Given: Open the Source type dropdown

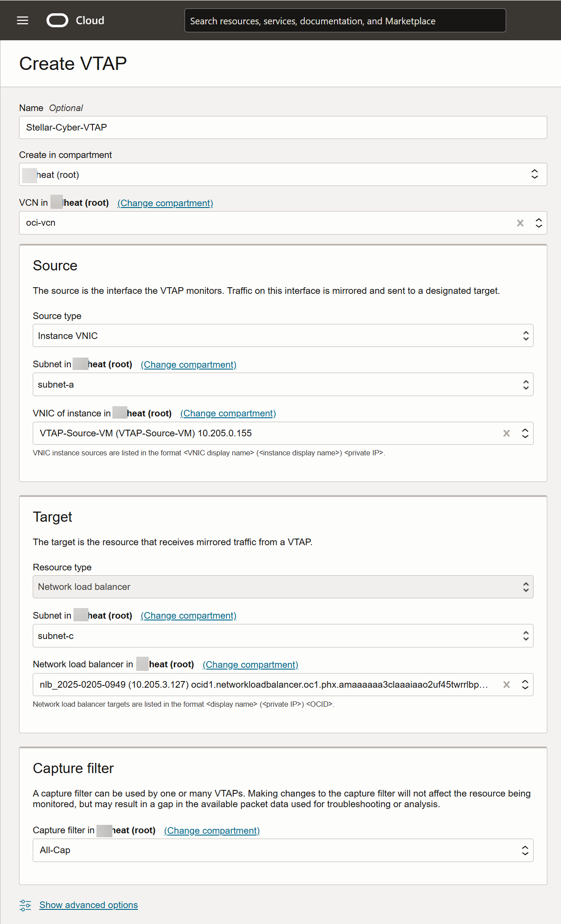Looking at the screenshot, I should pos(526,336).
